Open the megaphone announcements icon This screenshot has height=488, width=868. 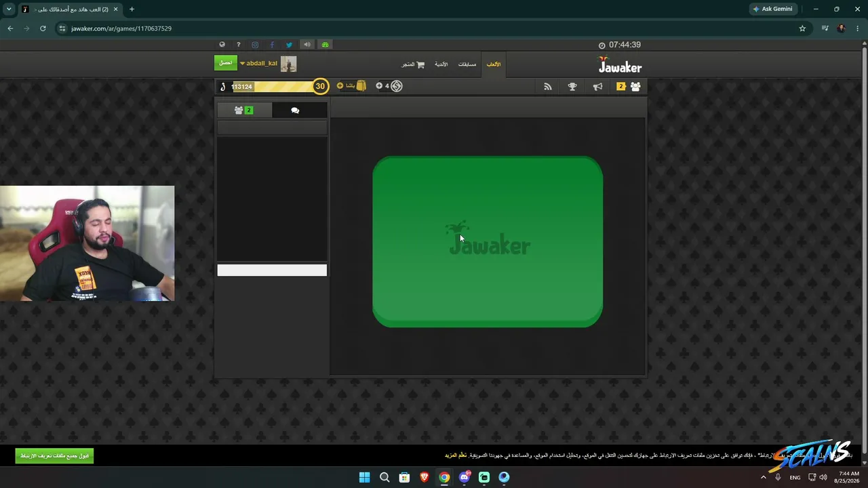pos(597,87)
